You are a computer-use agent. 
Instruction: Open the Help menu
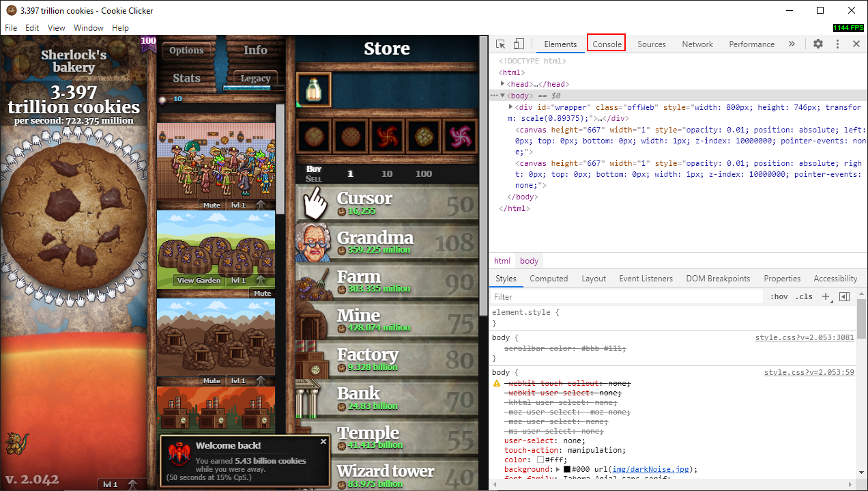[x=120, y=28]
